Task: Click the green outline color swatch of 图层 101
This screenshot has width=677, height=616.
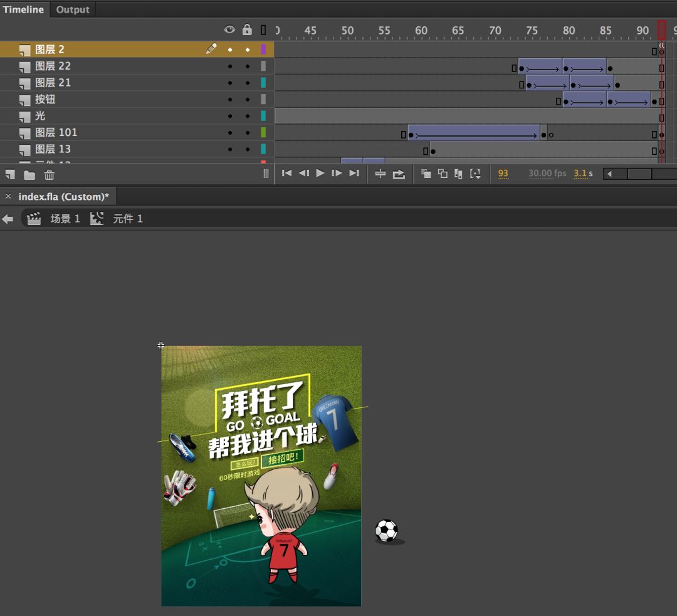Action: click(x=263, y=132)
